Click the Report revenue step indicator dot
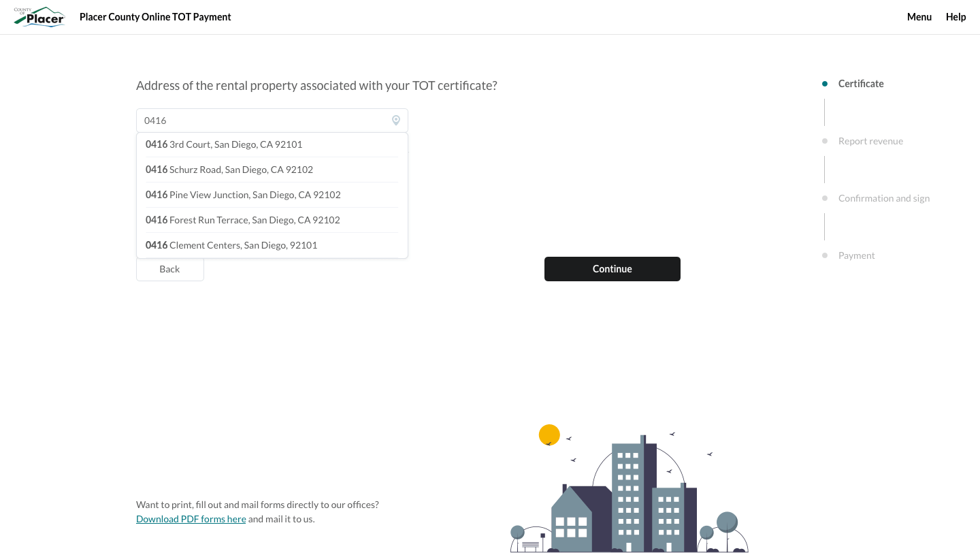The height and width of the screenshot is (553, 980). point(824,140)
